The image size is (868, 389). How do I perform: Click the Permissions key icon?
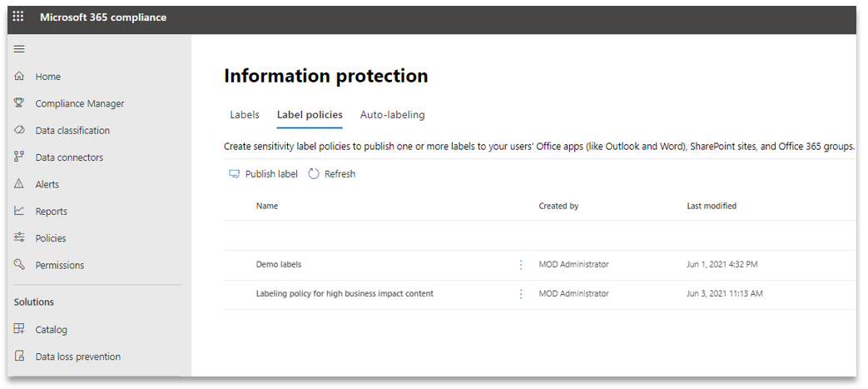pyautogui.click(x=19, y=265)
